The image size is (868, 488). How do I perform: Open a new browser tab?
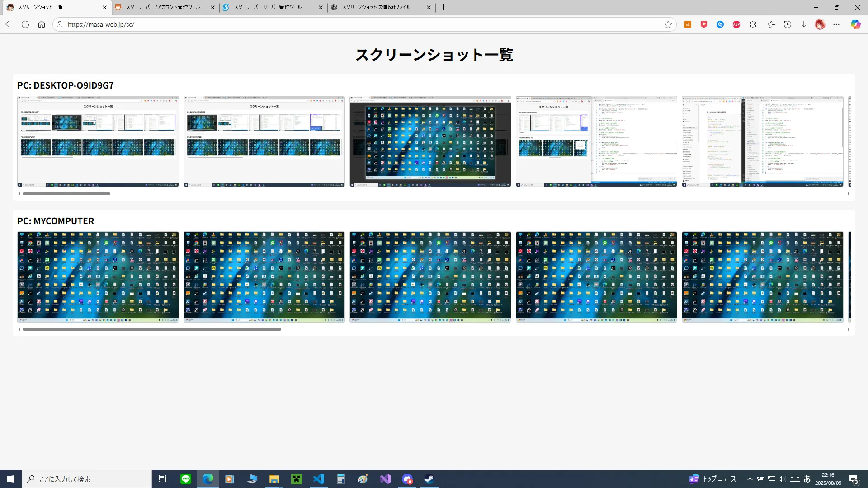click(443, 7)
